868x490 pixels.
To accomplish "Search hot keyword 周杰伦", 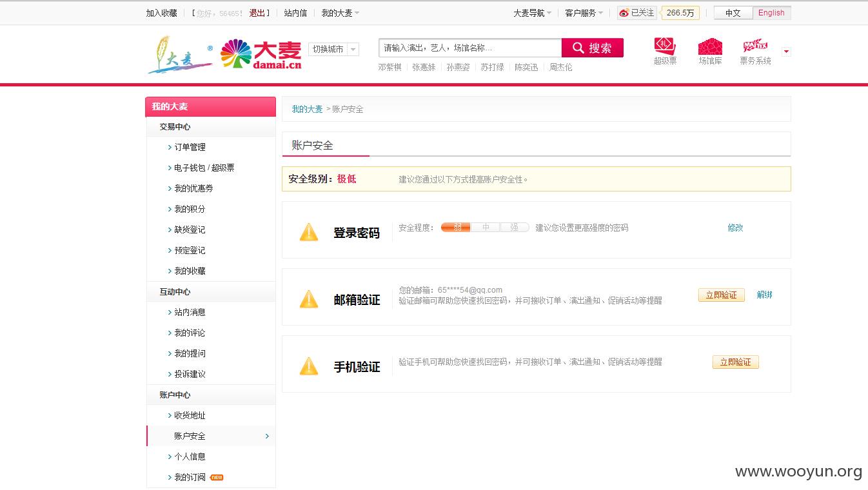I will click(560, 67).
